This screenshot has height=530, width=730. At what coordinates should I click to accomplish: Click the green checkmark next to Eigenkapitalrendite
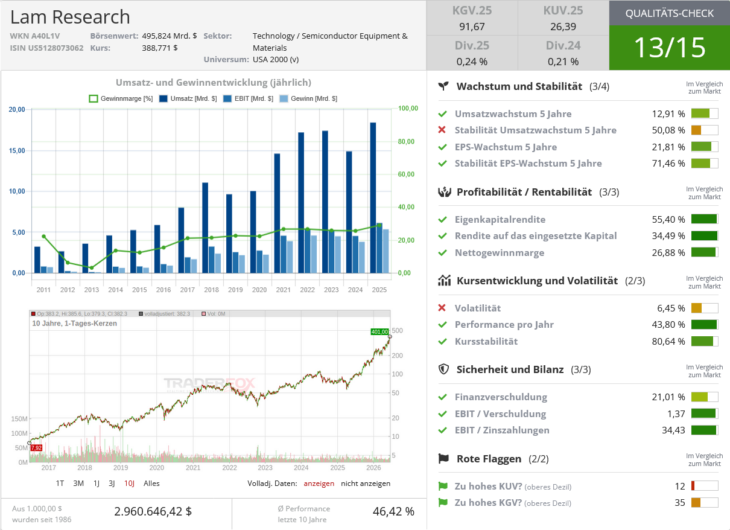click(x=442, y=219)
